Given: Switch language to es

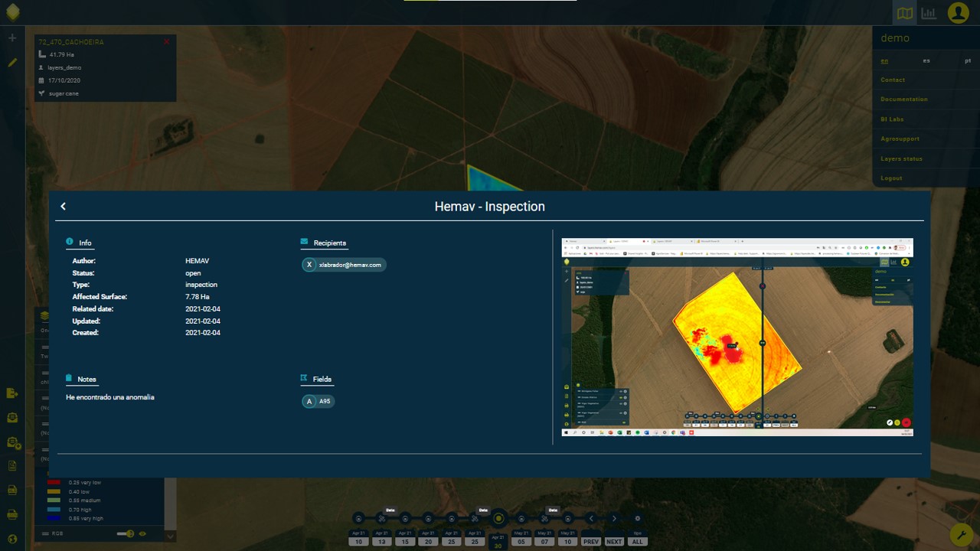Looking at the screenshot, I should pos(926,60).
